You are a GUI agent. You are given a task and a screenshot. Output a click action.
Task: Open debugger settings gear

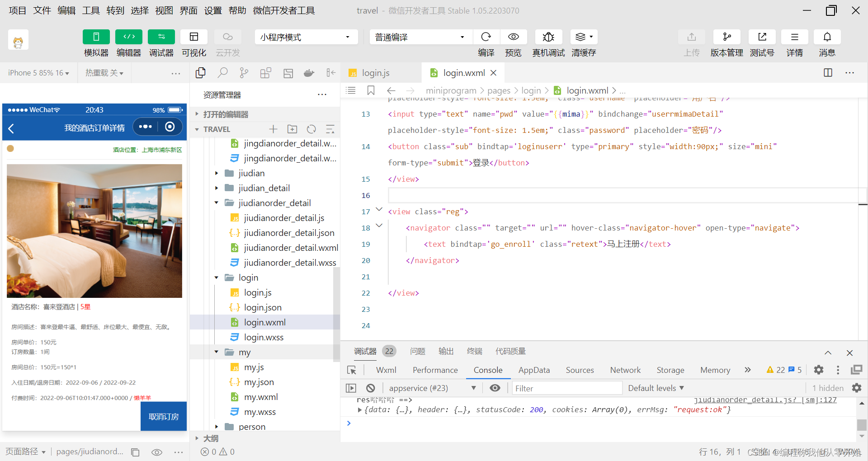[818, 370]
